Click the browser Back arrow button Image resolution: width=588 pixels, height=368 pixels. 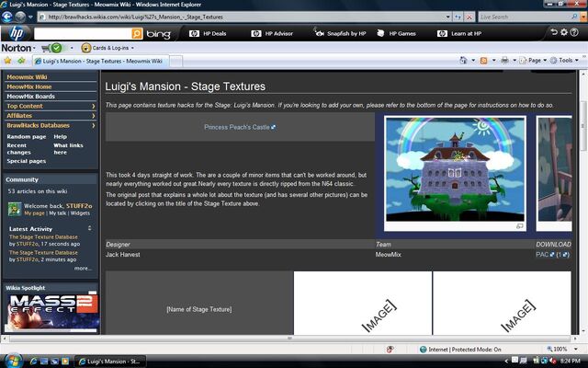tap(7, 17)
